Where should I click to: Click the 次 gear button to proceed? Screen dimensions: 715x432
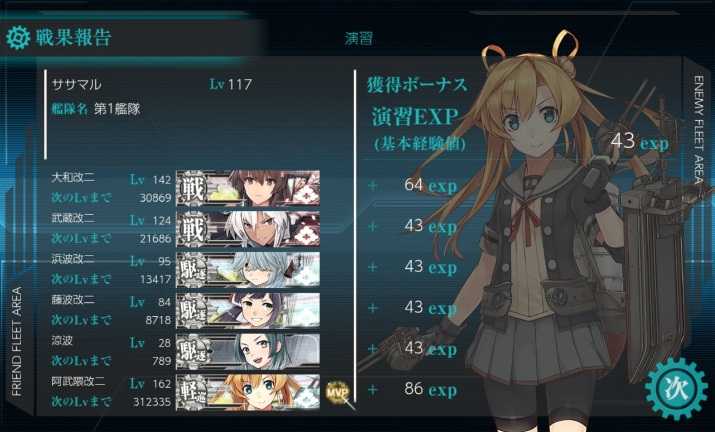676,389
